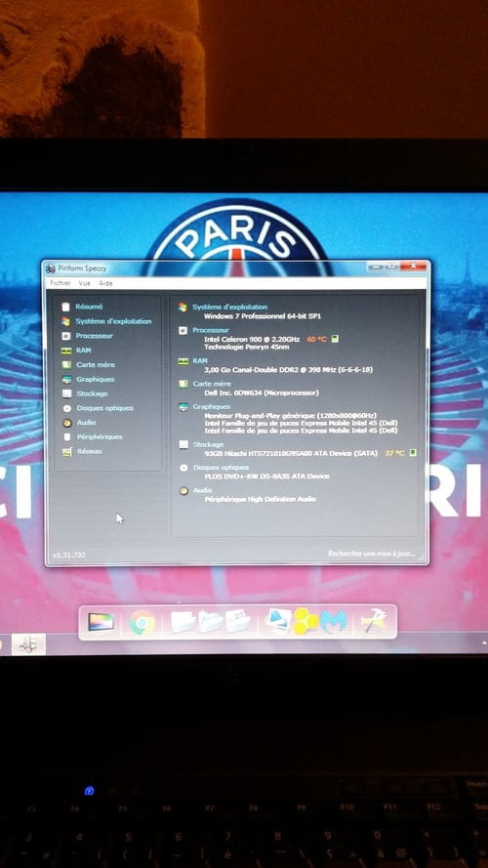Screen dimensions: 488x868
Task: Open the hammer tools icon in dock
Action: pos(375,621)
